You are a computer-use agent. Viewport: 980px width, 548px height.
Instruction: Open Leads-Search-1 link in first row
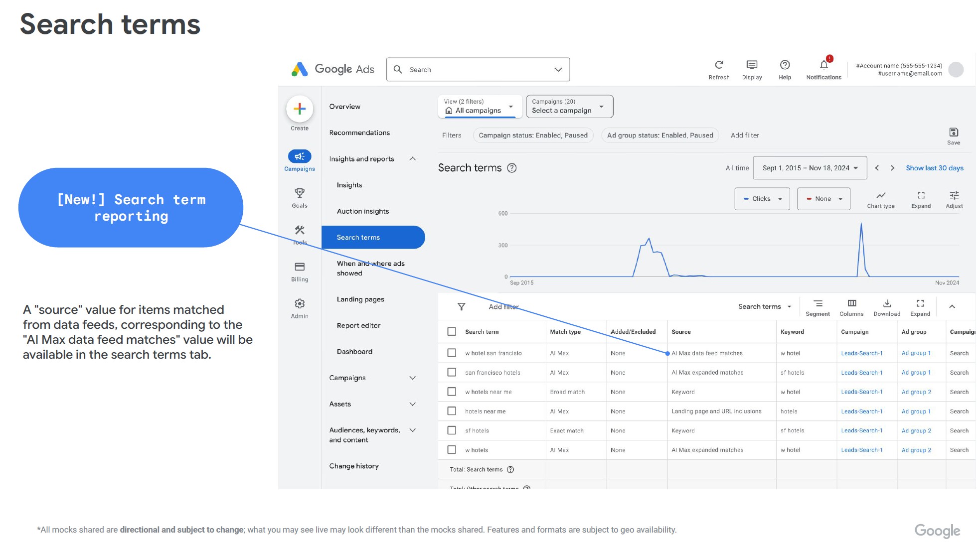point(862,353)
